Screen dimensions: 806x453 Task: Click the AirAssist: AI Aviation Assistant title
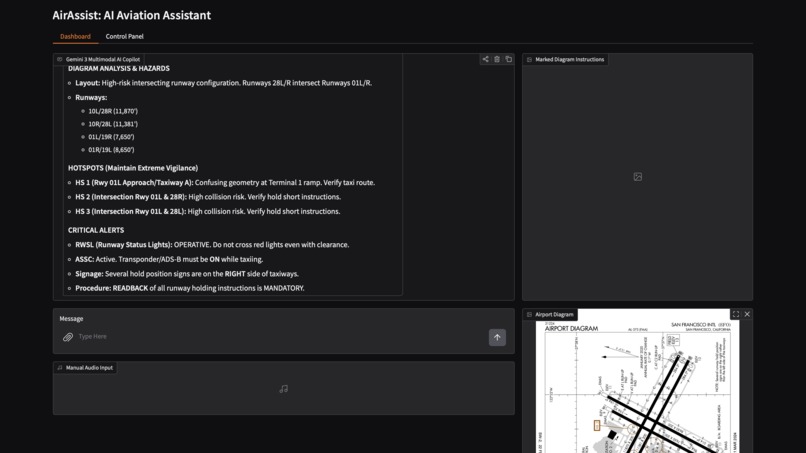(132, 15)
